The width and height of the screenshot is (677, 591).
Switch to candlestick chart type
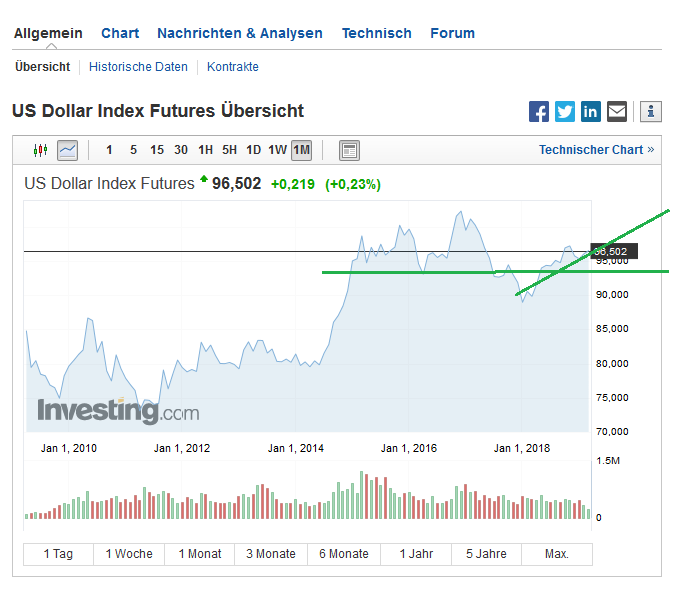pyautogui.click(x=41, y=150)
